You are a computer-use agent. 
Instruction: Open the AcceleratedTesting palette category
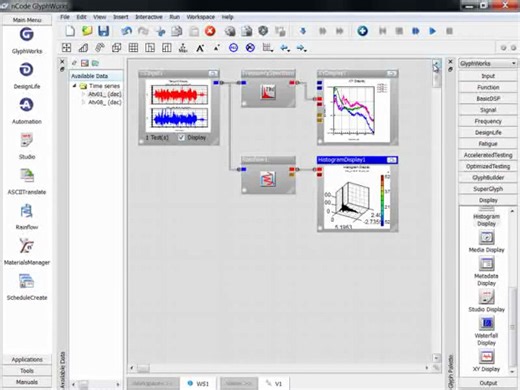(x=488, y=155)
